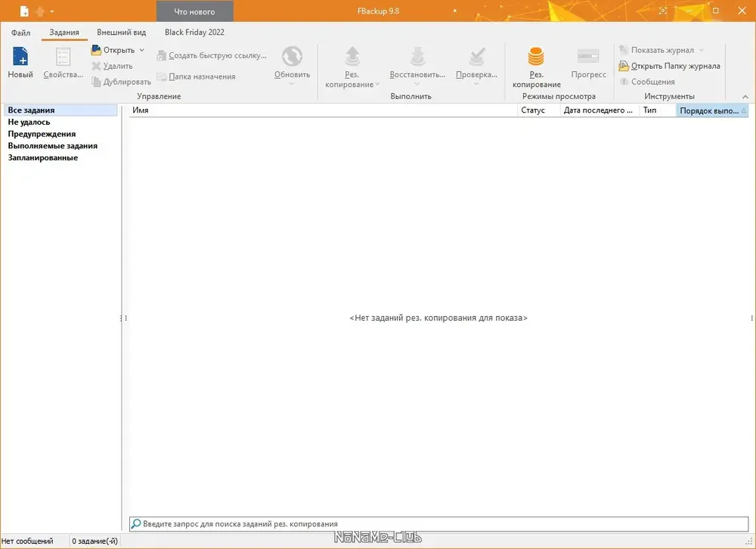Click the Сообщения messages icon
The image size is (756, 549).
tap(624, 82)
